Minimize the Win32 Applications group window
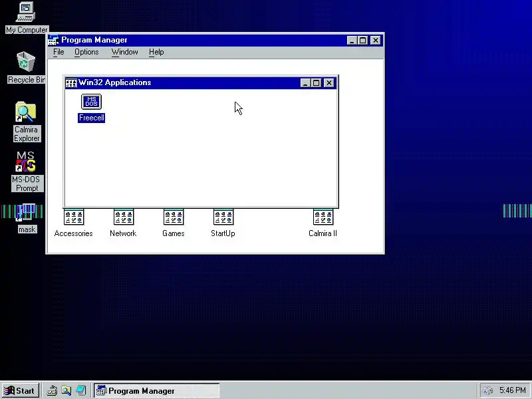 [x=305, y=82]
